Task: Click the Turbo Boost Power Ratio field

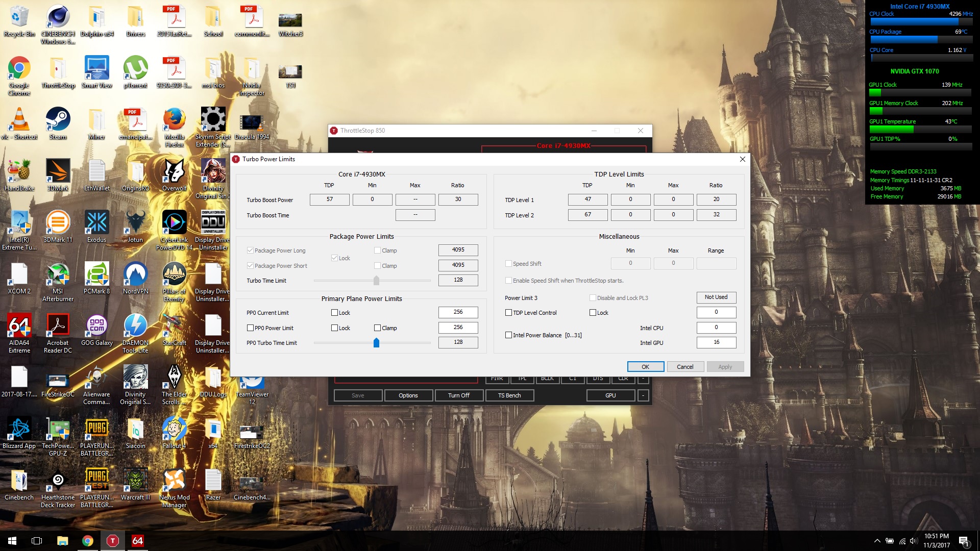Action: 458,199
